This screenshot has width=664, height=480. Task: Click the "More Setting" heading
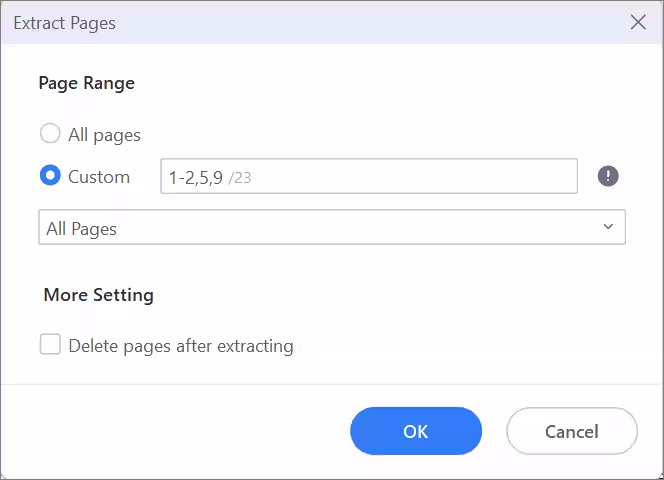tap(99, 295)
